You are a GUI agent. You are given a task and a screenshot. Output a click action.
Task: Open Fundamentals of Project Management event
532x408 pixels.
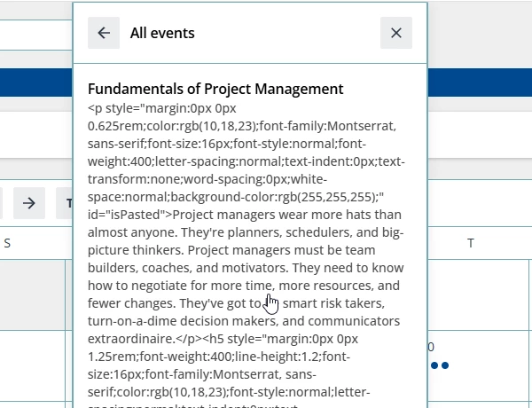coord(215,89)
